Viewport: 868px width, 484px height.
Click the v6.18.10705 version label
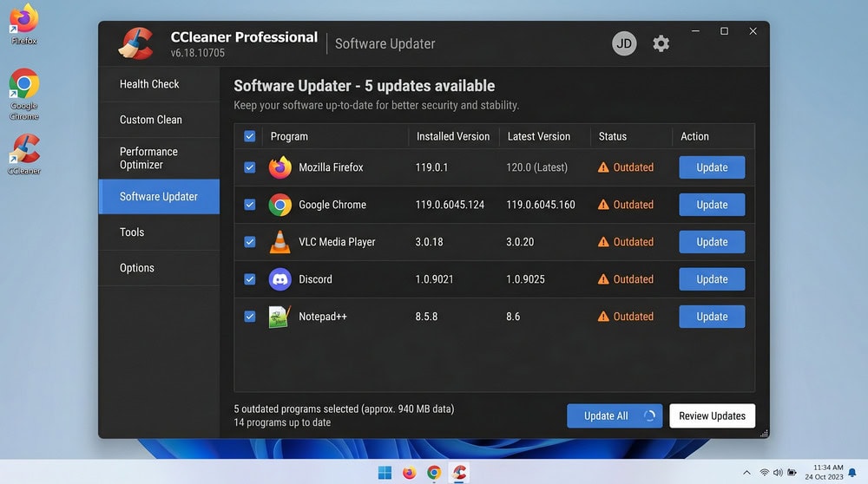click(198, 53)
